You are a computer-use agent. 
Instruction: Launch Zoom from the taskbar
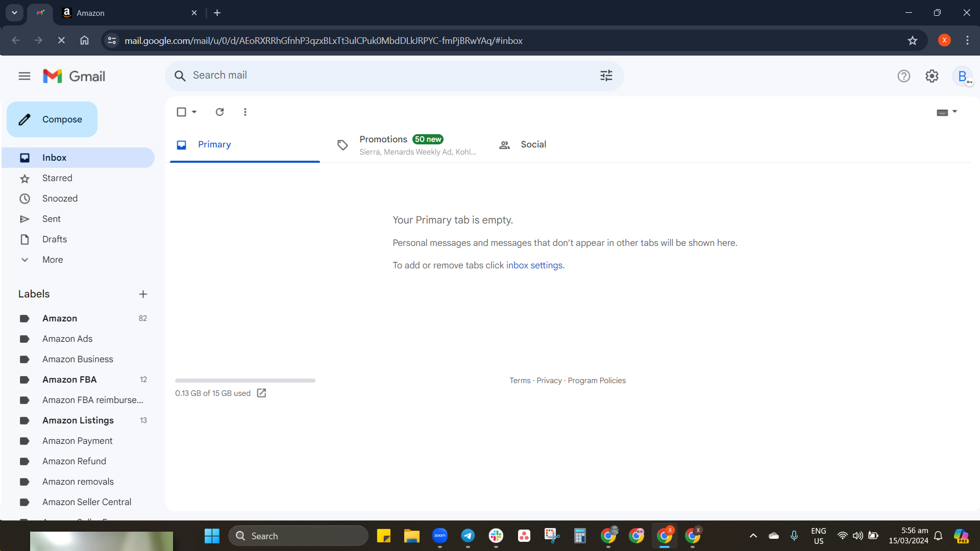coord(440,536)
